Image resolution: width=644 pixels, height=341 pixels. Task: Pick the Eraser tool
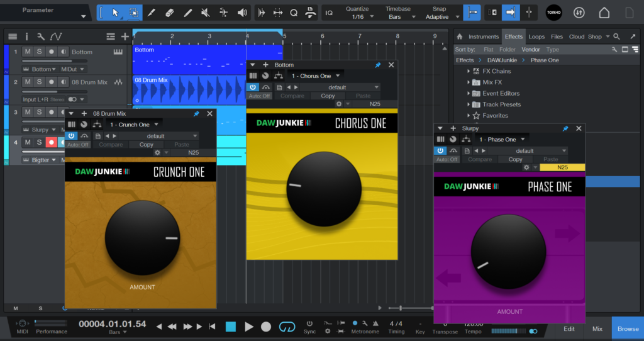pyautogui.click(x=170, y=13)
